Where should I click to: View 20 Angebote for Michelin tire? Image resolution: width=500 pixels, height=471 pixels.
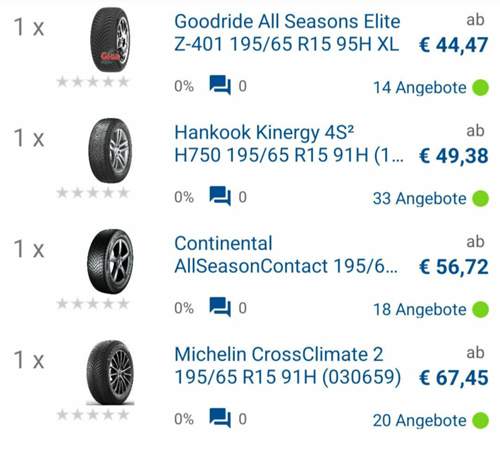click(420, 420)
